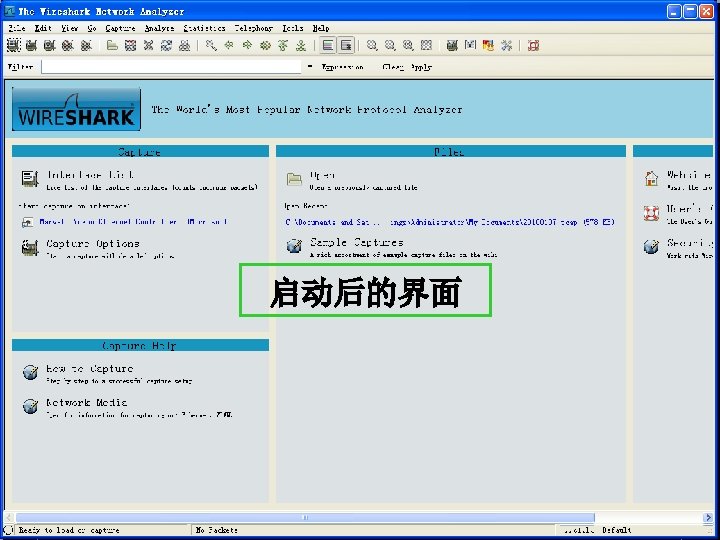Click the Profile: Default status entry
The height and width of the screenshot is (540, 720).
(x=597, y=530)
